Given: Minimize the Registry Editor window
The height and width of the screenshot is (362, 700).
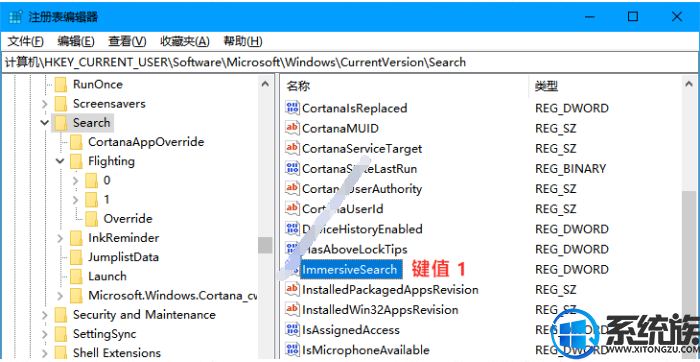Looking at the screenshot, I should coord(589,17).
